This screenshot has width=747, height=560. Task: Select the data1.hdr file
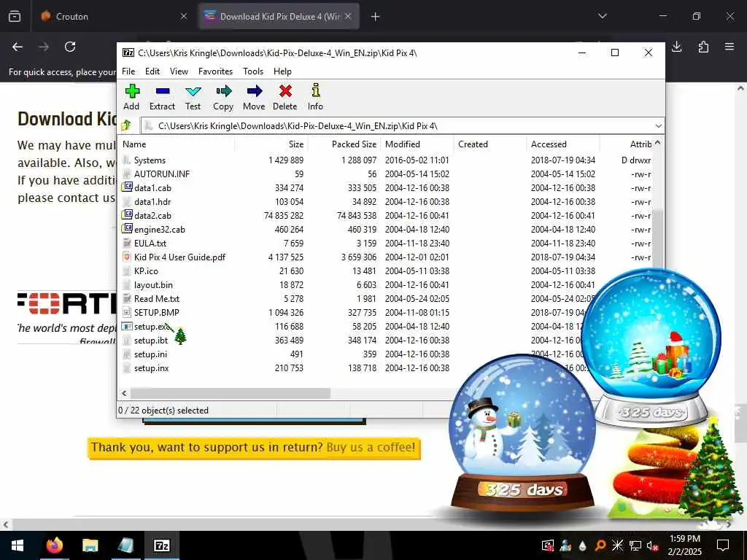coord(152,201)
